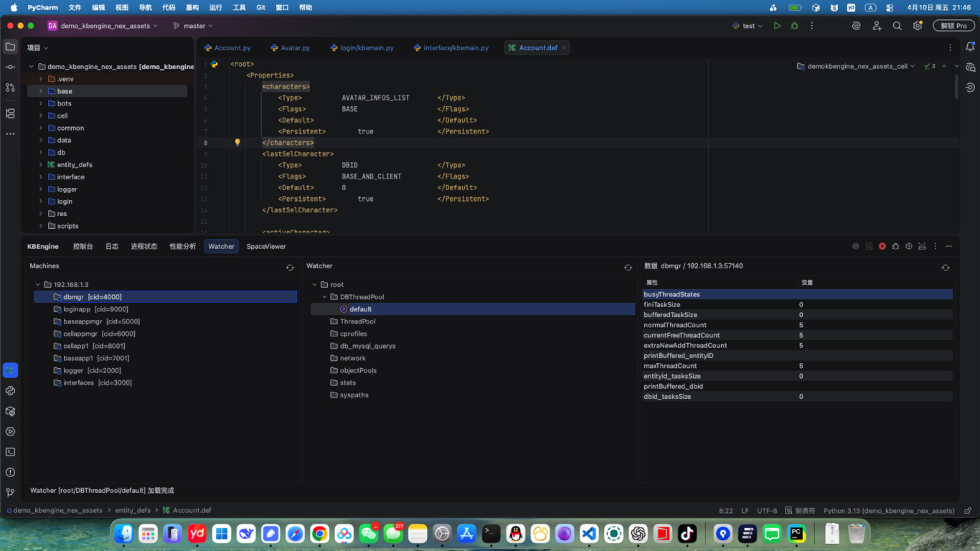Screen dimensions: 980x551
Task: Open the Commit tool window from left sidebar
Action: coord(10,67)
